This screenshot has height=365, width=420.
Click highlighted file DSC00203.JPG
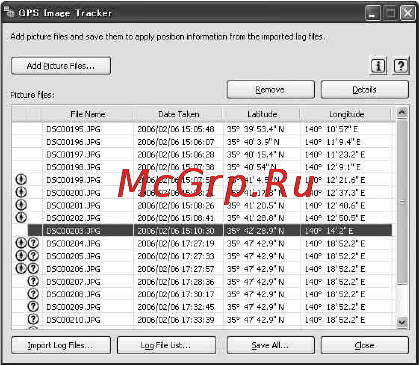point(73,231)
